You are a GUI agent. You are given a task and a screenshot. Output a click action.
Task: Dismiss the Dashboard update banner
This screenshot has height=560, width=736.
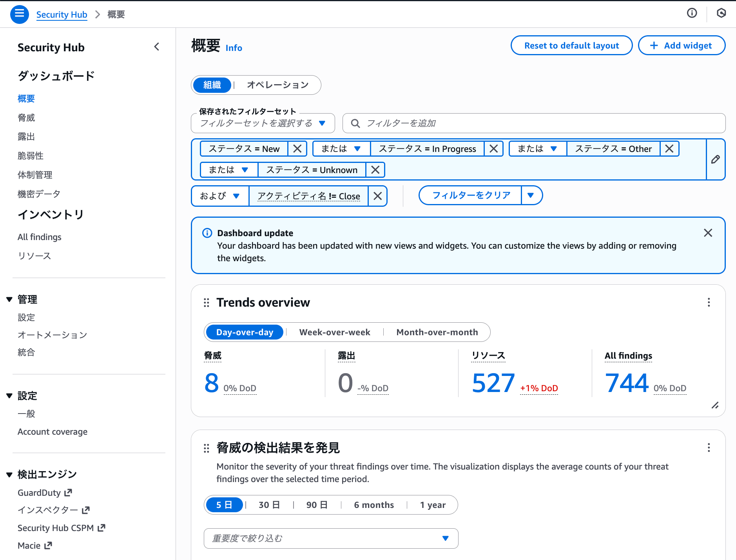pyautogui.click(x=708, y=233)
